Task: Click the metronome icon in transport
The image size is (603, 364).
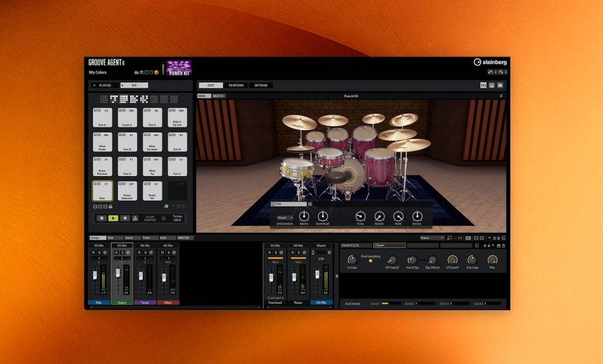Action: tap(135, 218)
